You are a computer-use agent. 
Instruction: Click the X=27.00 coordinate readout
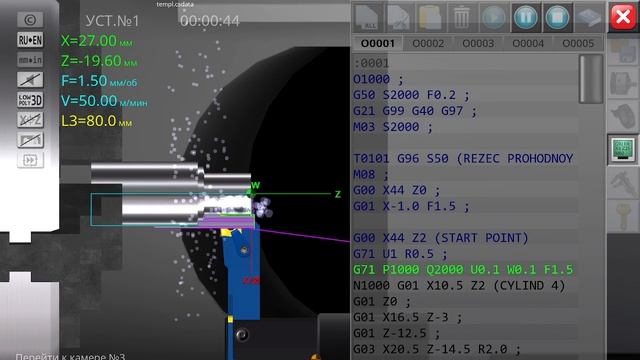point(97,41)
